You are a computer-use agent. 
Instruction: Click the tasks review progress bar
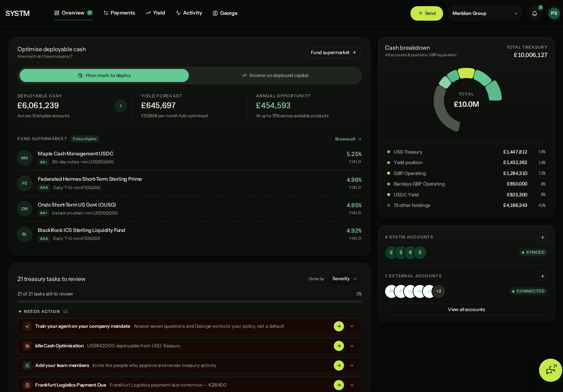tap(190, 302)
